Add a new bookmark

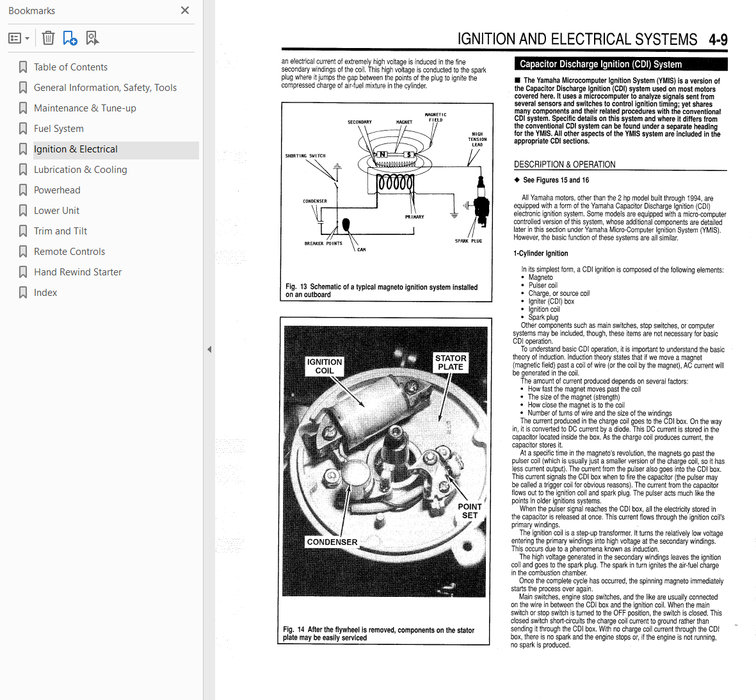[x=70, y=38]
